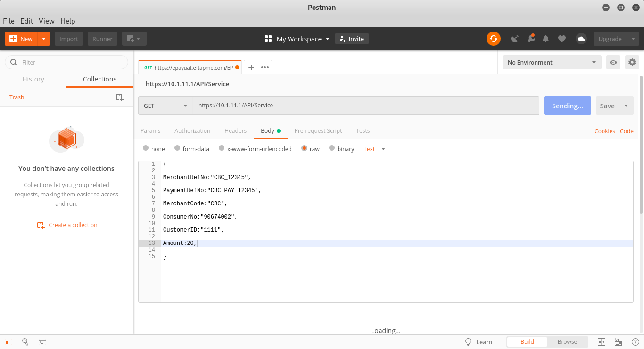Open the Cookies link
This screenshot has width=644, height=349.
(605, 131)
